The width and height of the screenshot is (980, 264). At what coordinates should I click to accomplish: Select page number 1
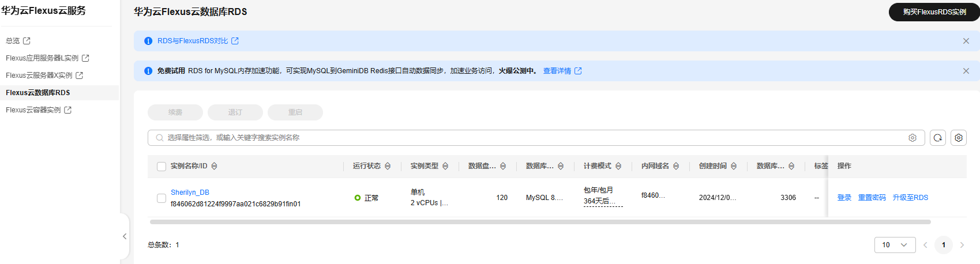pos(944,245)
